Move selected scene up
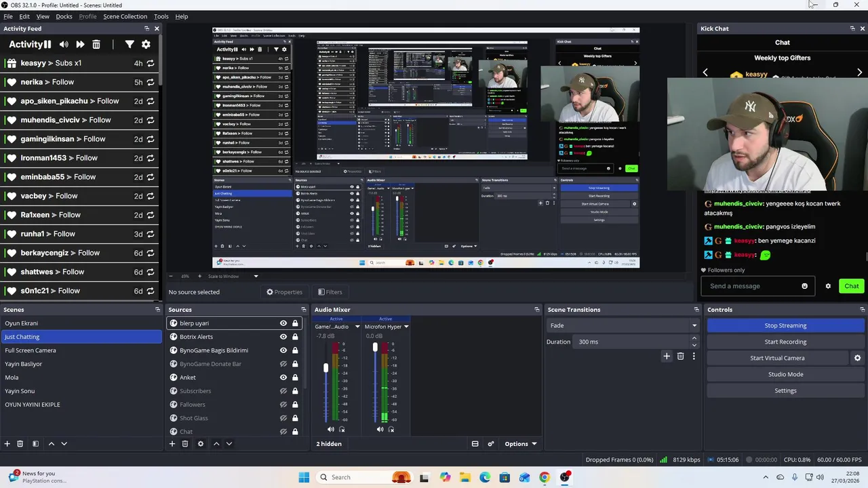 51,444
